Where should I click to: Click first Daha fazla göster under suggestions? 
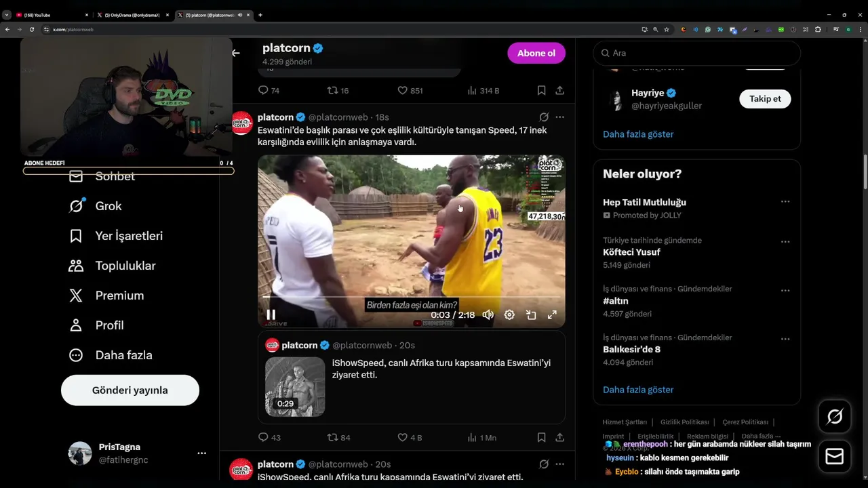[638, 134]
